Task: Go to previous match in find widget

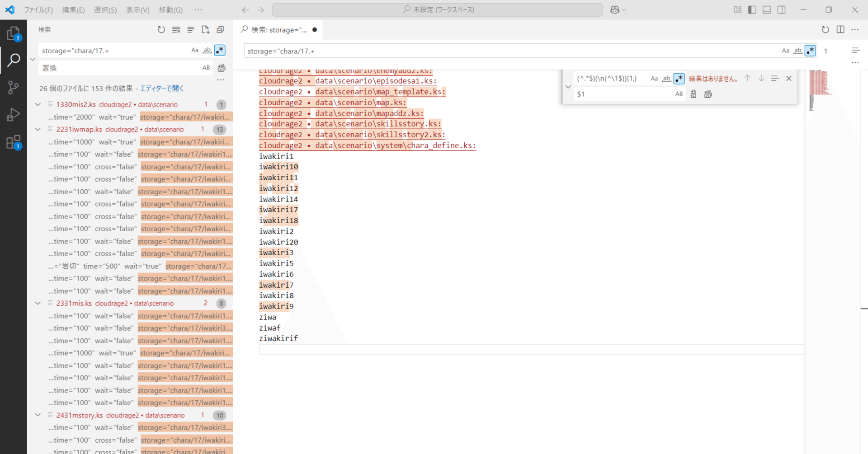Action: click(x=747, y=78)
